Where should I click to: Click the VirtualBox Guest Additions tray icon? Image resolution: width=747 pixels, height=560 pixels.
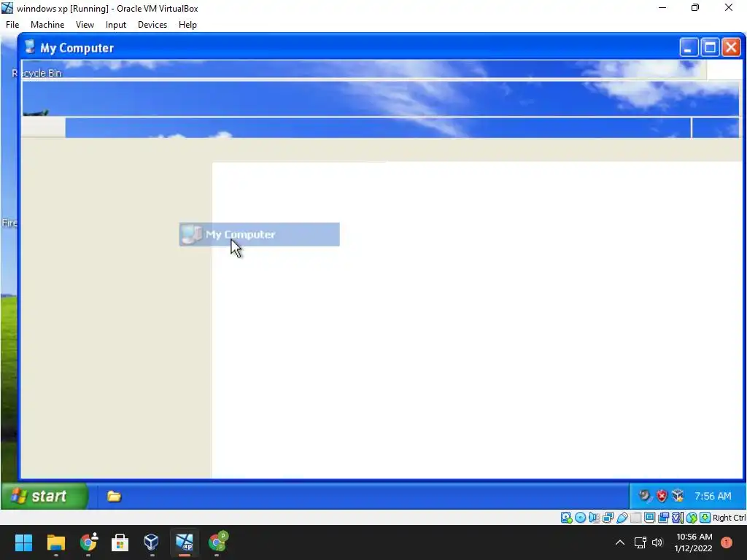coord(678,496)
